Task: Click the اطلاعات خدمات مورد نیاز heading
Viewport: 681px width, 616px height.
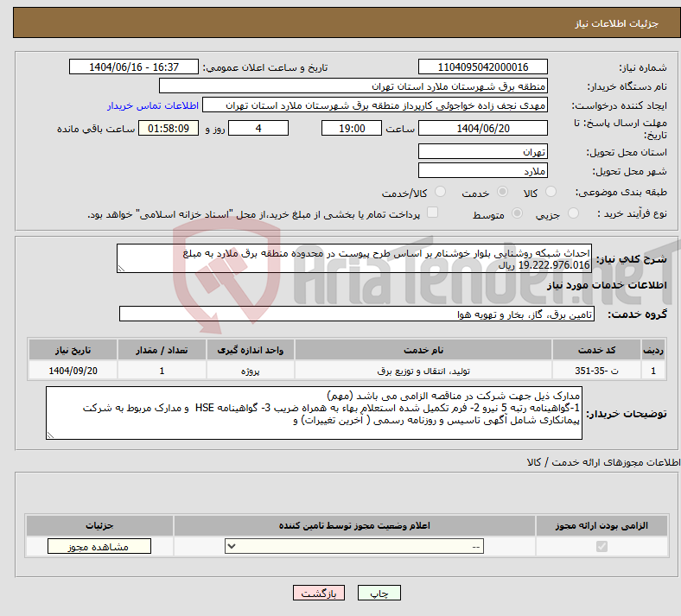Action: click(607, 285)
